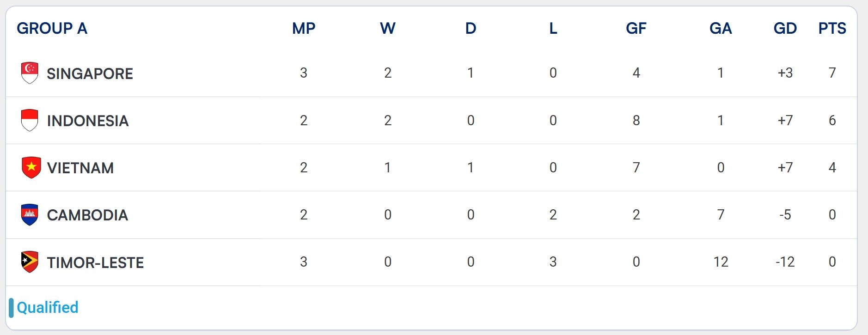Click the GD column header
Viewport: 868px width, 335px height.
click(785, 28)
